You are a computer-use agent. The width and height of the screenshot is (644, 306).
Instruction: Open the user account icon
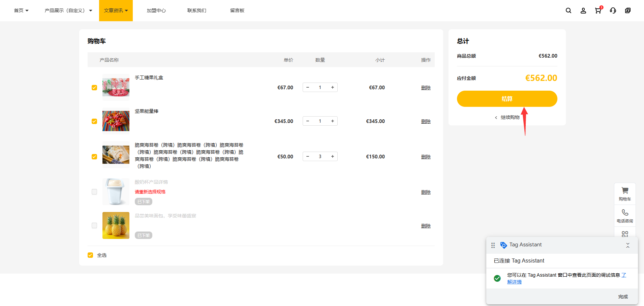pyautogui.click(x=583, y=10)
